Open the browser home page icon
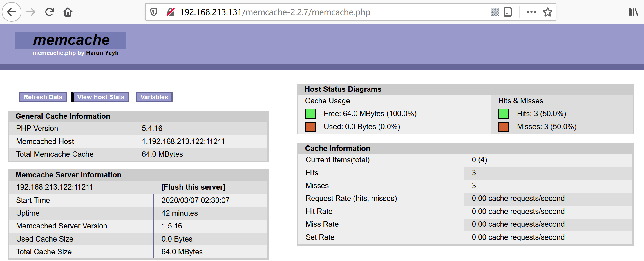 coord(68,12)
